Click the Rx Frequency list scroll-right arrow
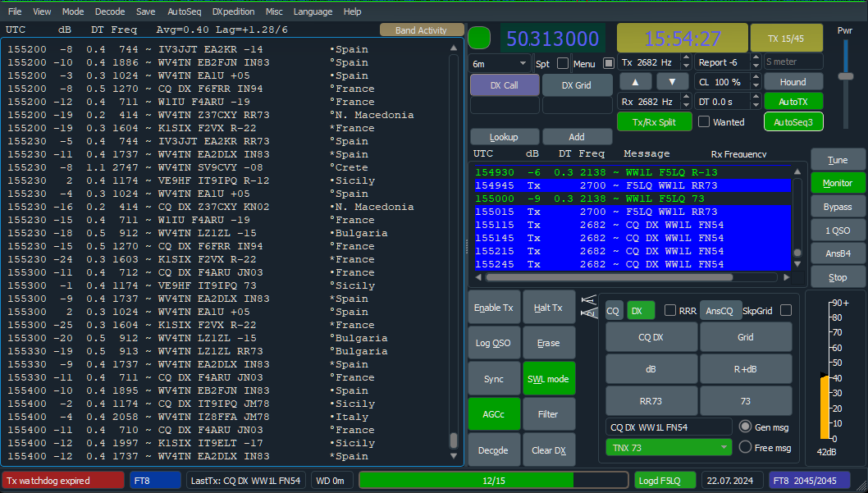868x493 pixels. pos(786,277)
